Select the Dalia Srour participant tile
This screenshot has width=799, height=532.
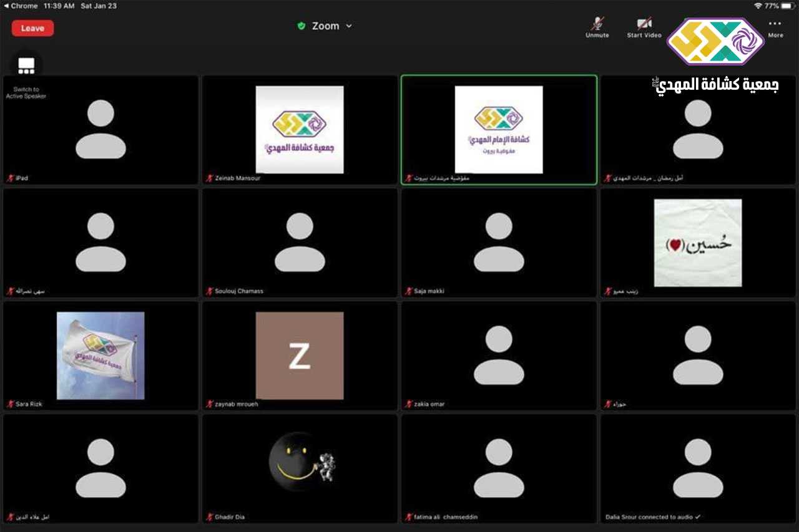pyautogui.click(x=698, y=468)
